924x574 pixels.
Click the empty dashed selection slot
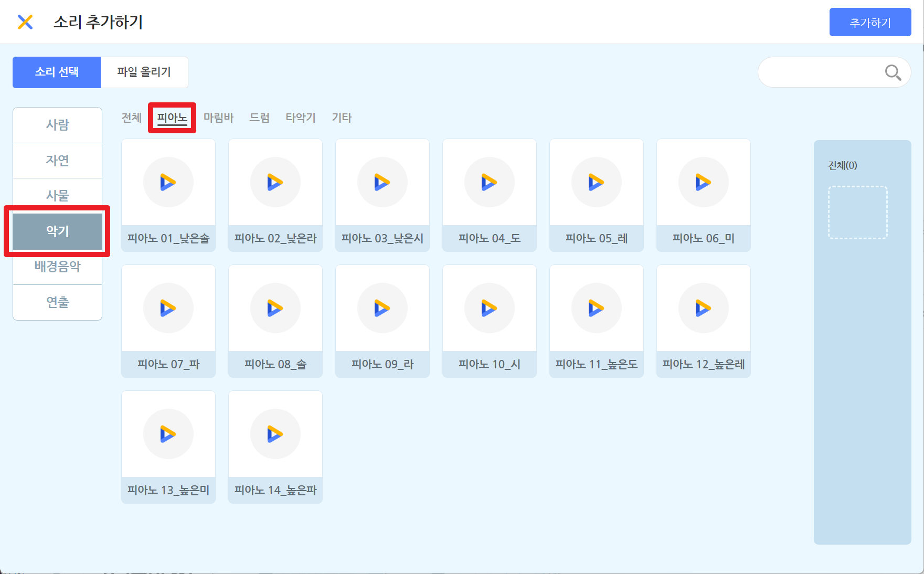pos(858,212)
